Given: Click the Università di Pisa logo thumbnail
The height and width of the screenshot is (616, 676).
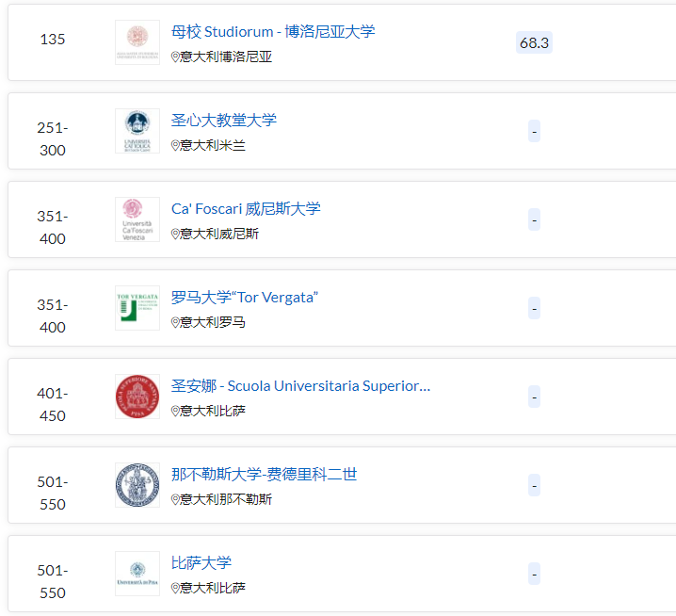Looking at the screenshot, I should pos(137,574).
